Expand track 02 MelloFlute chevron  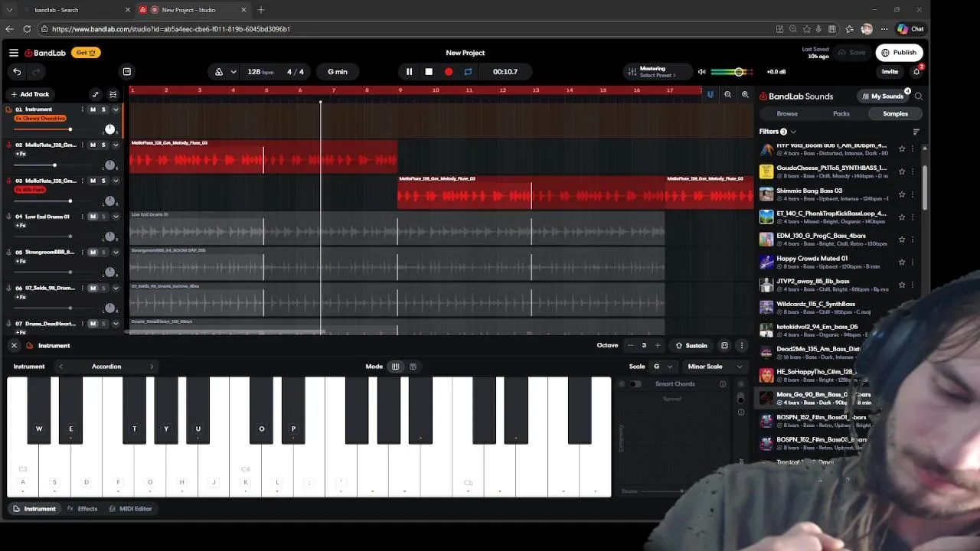pos(116,145)
